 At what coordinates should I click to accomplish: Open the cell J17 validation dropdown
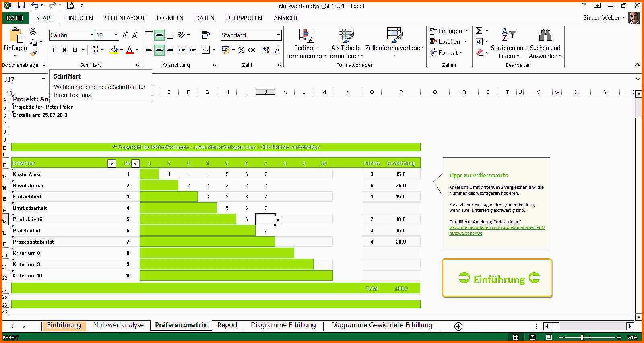tap(278, 220)
